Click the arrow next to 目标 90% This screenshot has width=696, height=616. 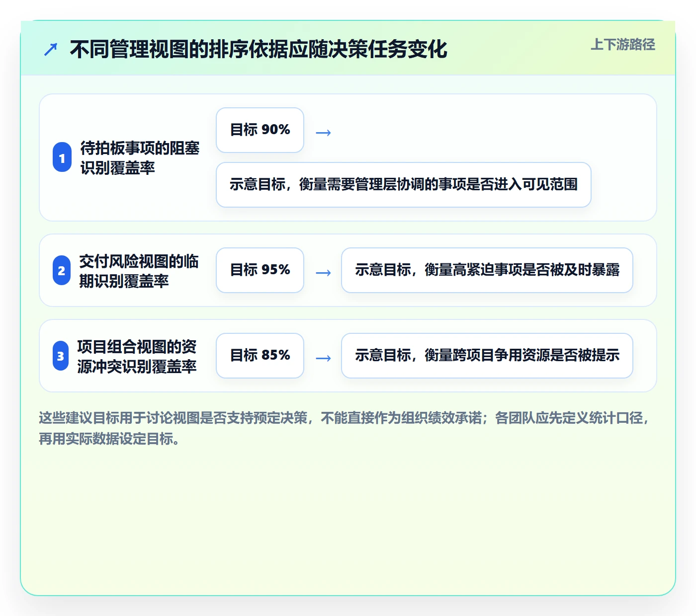323,133
